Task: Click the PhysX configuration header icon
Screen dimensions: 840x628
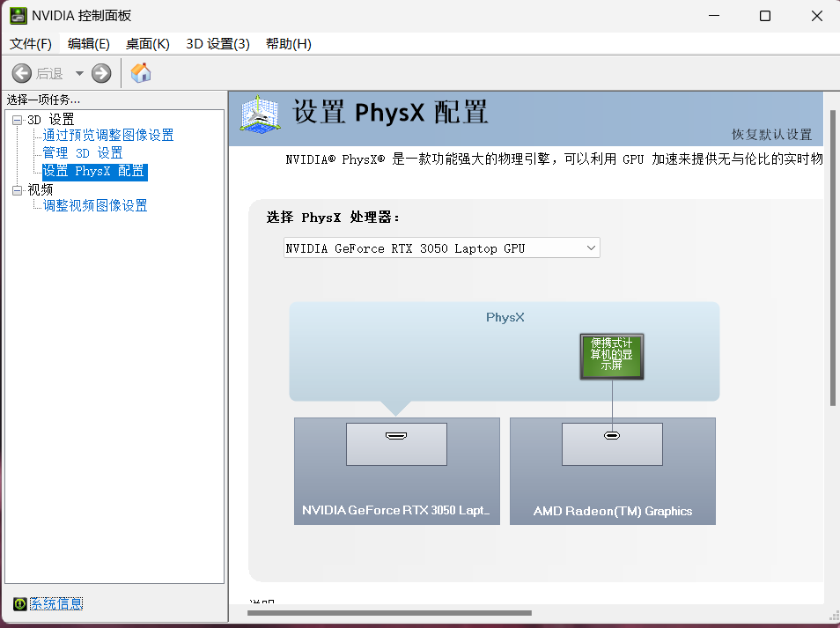Action: pos(260,115)
